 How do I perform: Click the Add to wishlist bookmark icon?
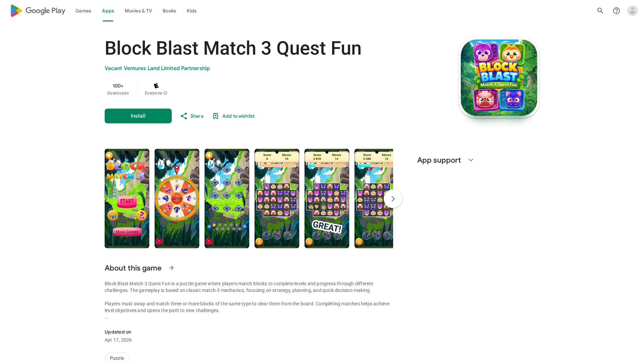216,116
